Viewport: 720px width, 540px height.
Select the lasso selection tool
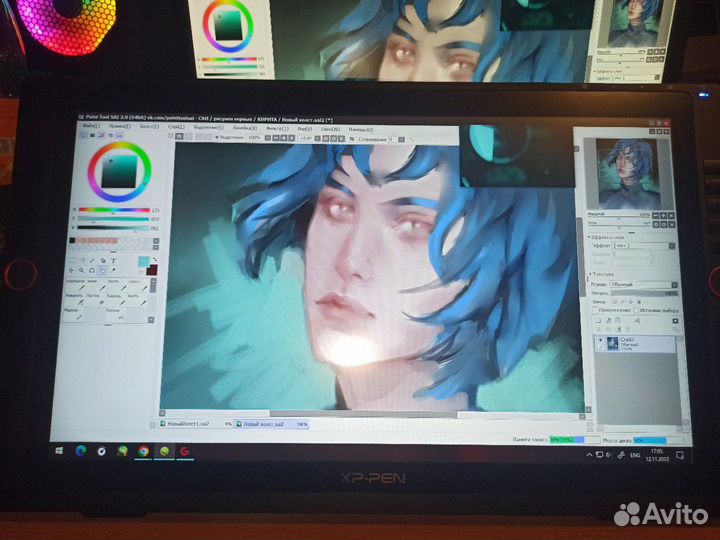83,261
